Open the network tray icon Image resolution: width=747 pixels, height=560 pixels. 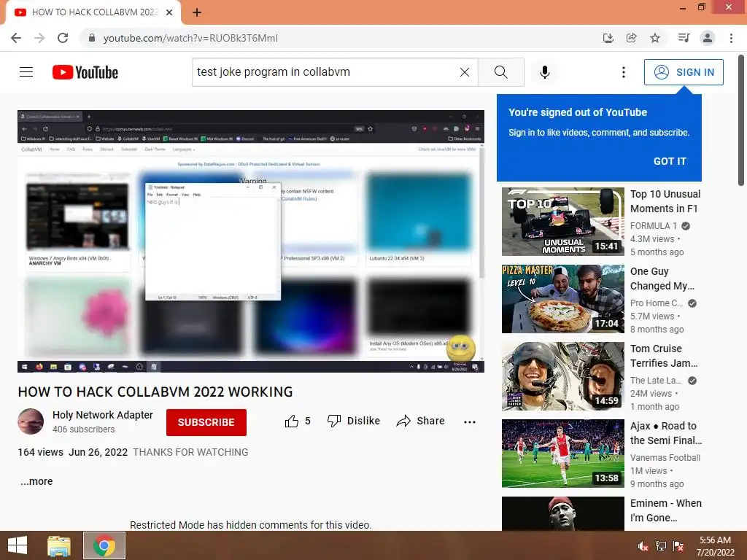pos(661,546)
